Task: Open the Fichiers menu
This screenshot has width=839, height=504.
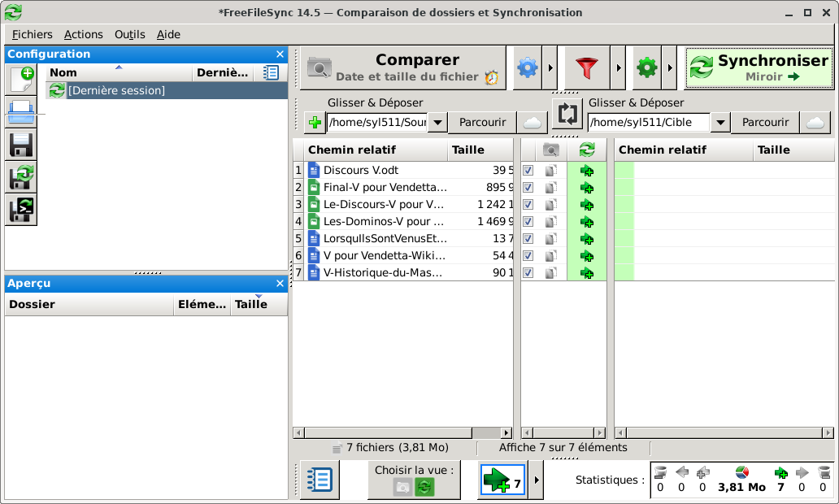Action: (x=32, y=34)
